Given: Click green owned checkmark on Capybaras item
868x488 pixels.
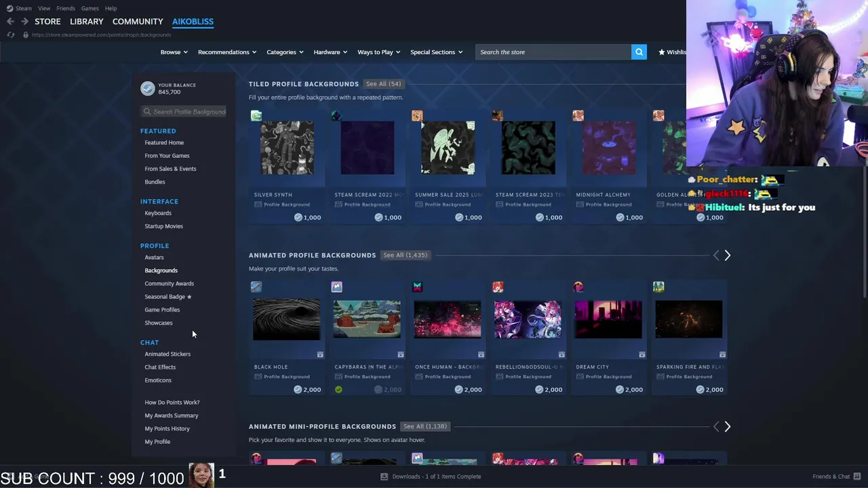Looking at the screenshot, I should point(338,390).
